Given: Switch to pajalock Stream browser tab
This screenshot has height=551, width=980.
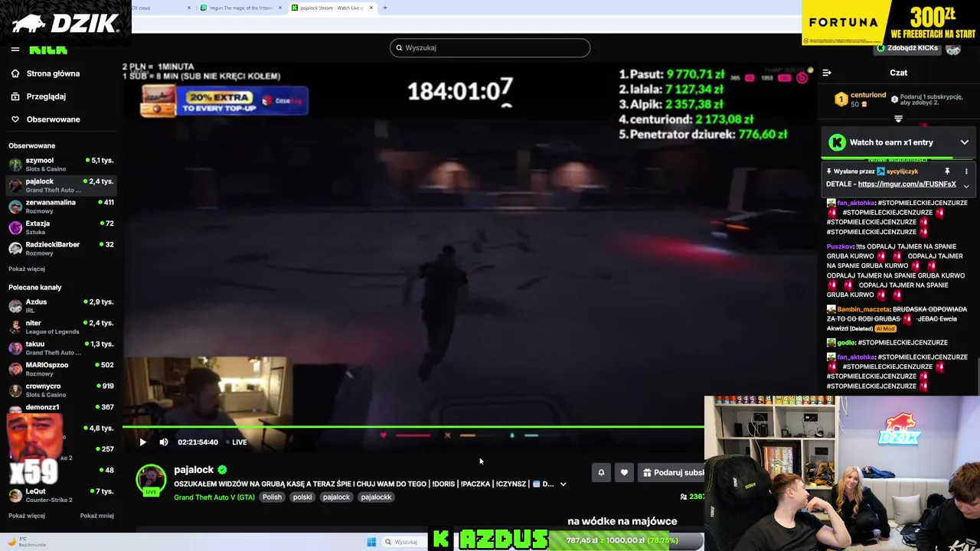Looking at the screenshot, I should coord(331,8).
